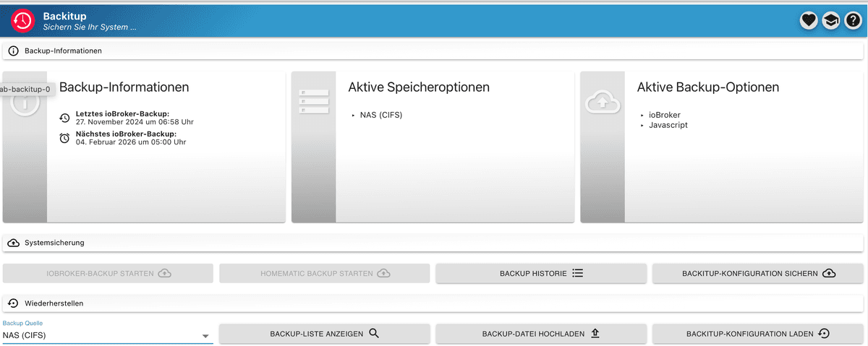Click the Aktive Backup-Optionen card title
The width and height of the screenshot is (868, 346).
tap(708, 87)
